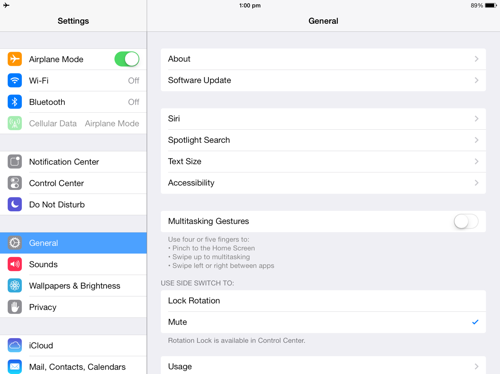Expand Accessibility using its chevron arrow
The image size is (500, 374).
pyautogui.click(x=476, y=183)
